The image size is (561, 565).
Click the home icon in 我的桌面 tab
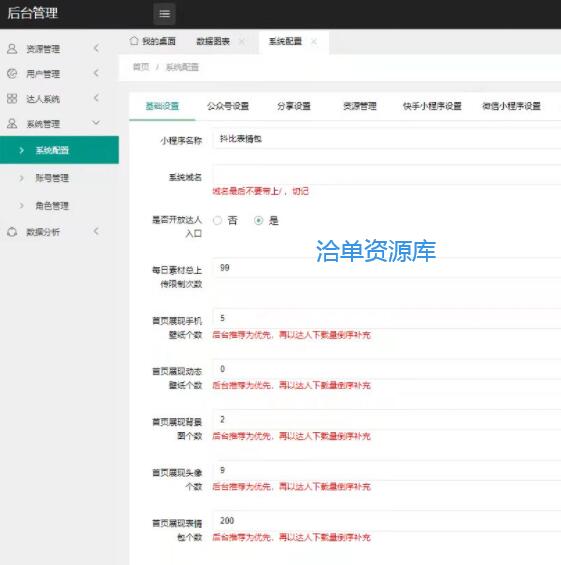134,41
